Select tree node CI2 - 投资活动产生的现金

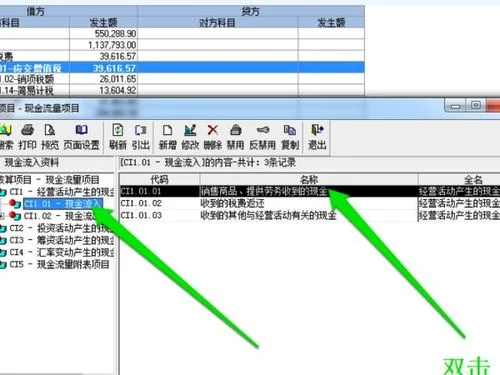[62, 228]
